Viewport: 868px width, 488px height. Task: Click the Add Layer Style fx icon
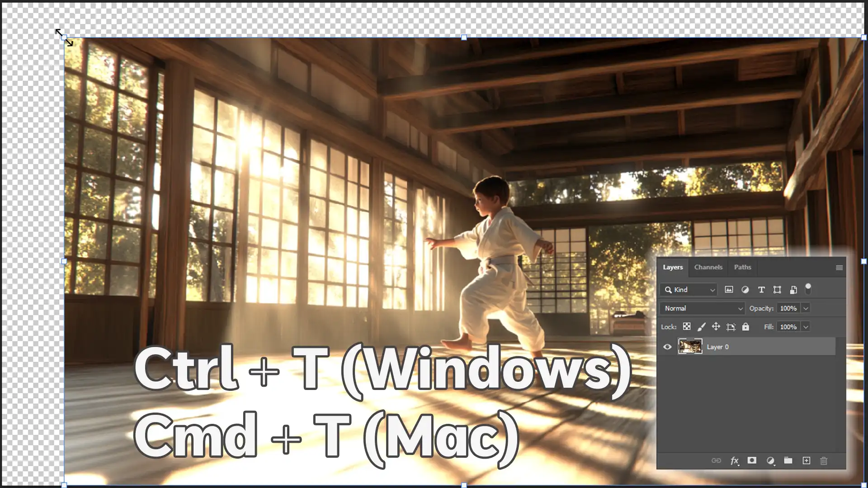point(734,460)
